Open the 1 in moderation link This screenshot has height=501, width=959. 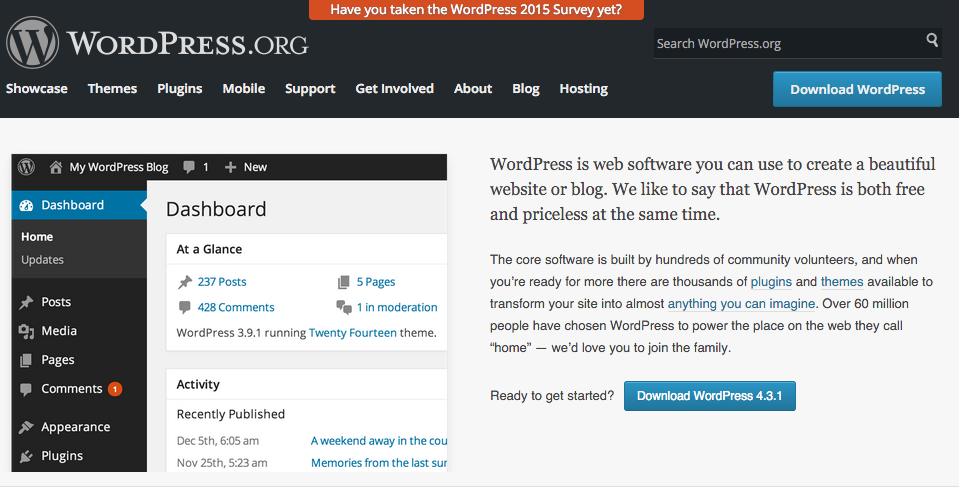pyautogui.click(x=397, y=307)
